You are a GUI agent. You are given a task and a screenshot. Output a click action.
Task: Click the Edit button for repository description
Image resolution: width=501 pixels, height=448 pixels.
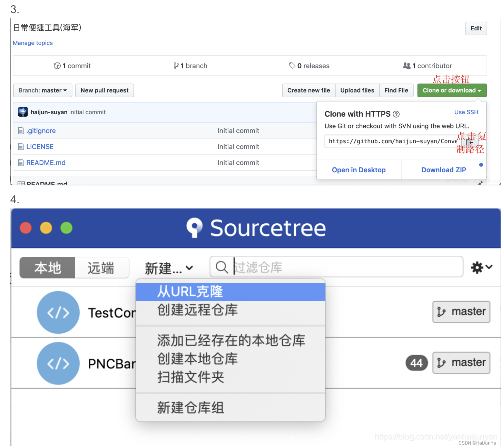click(x=476, y=29)
